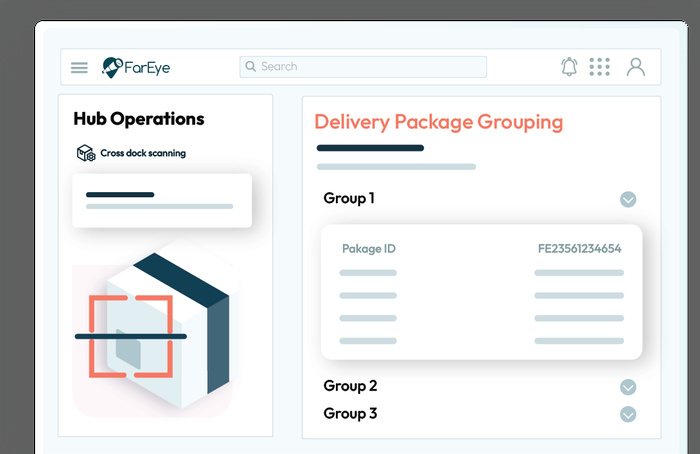Image resolution: width=700 pixels, height=454 pixels.
Task: Select the card below Cross dock scanning
Action: pos(160,200)
